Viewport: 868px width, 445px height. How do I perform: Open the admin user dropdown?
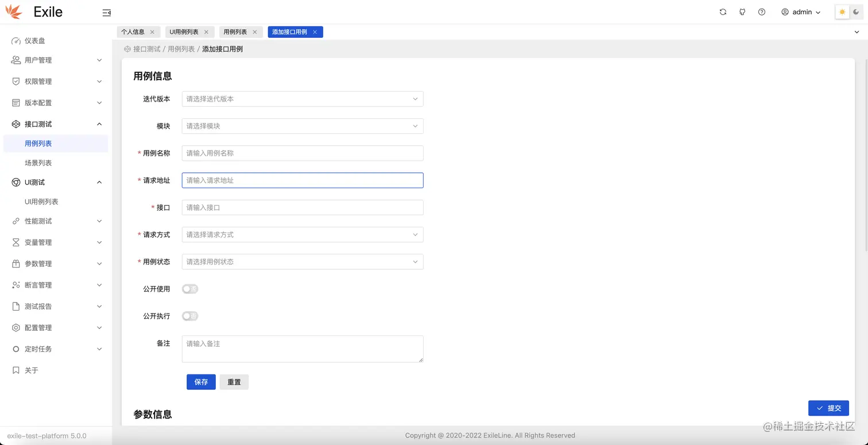(801, 12)
